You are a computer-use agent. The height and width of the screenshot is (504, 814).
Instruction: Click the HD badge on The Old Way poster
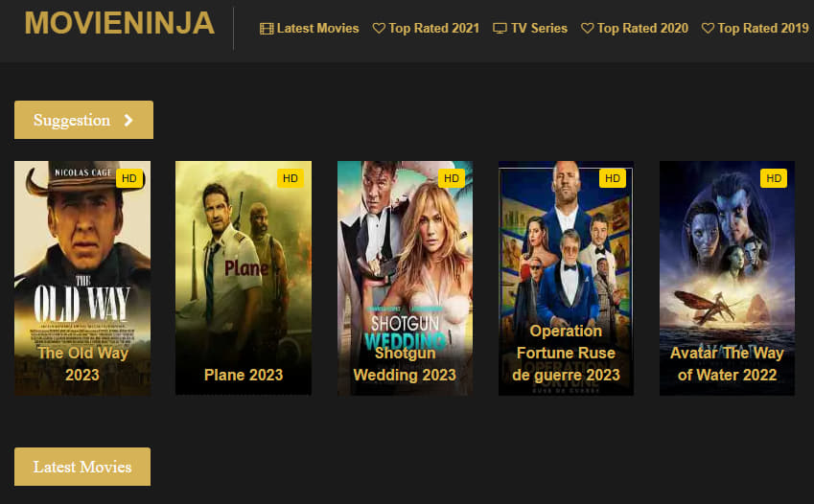point(129,178)
